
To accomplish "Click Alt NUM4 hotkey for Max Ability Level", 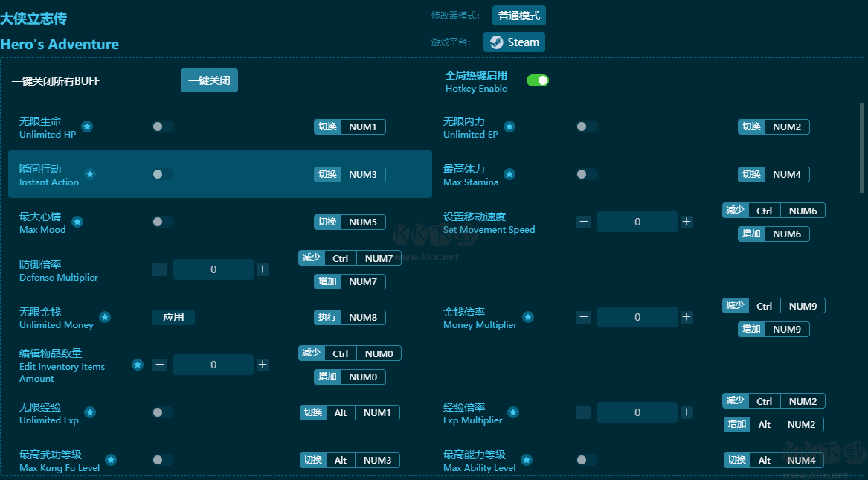I will click(774, 460).
